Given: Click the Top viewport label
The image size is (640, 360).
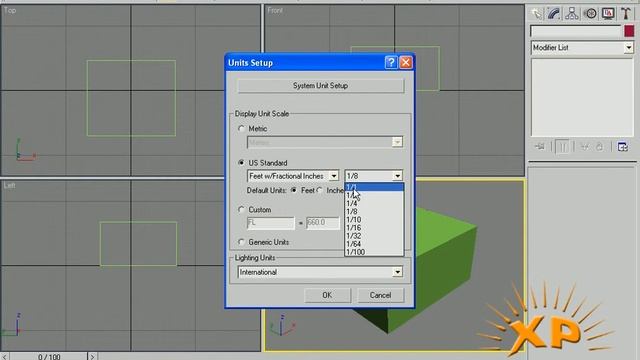Looking at the screenshot, I should click(x=10, y=10).
